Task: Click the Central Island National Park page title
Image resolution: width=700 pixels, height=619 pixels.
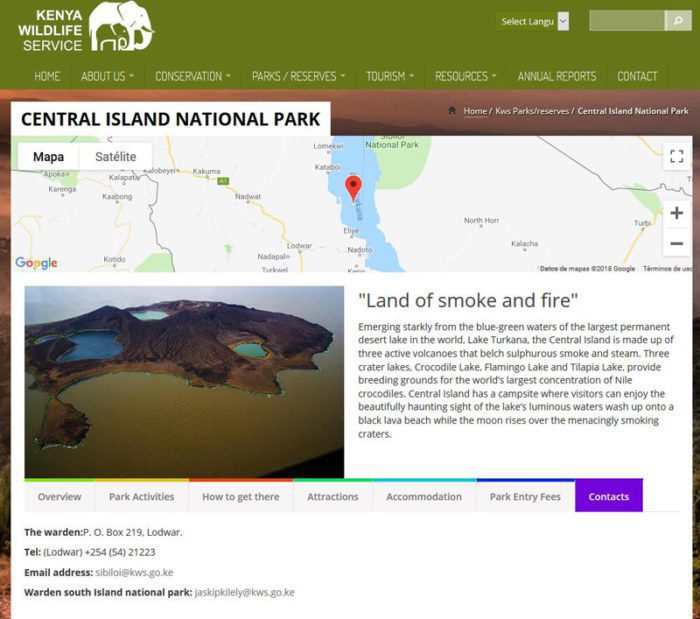Action: pyautogui.click(x=171, y=119)
